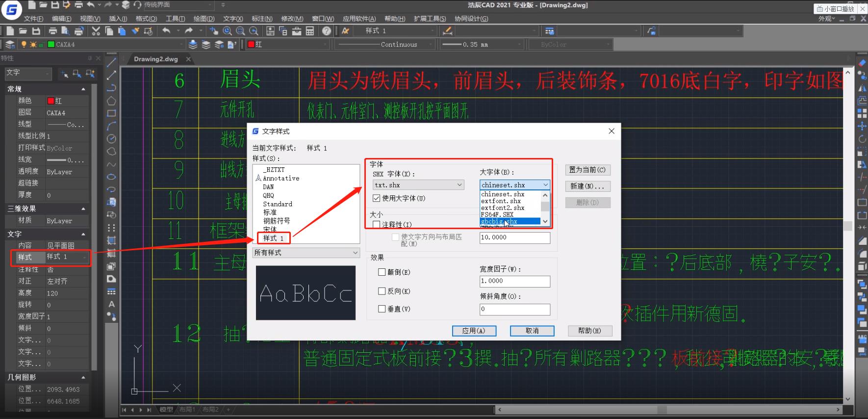Switch to the Drawing2.dwg document tab
This screenshot has width=868, height=419.
coord(156,59)
